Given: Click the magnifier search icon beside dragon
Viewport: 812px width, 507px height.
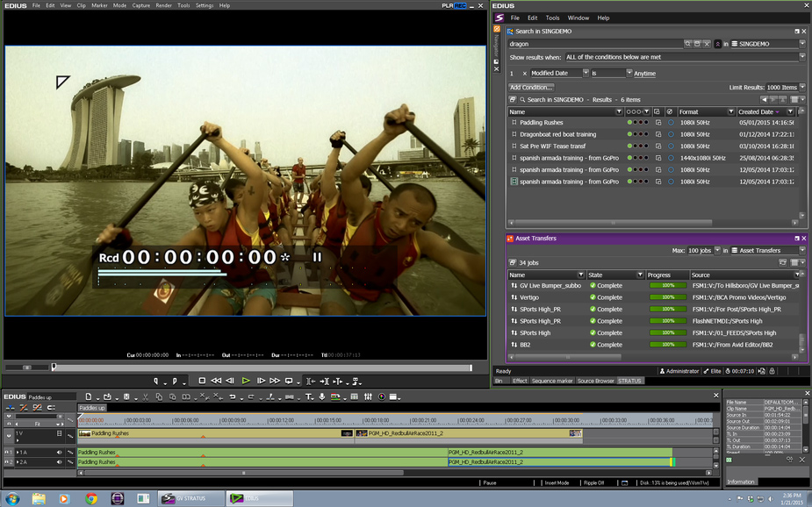Looking at the screenshot, I should tap(686, 43).
